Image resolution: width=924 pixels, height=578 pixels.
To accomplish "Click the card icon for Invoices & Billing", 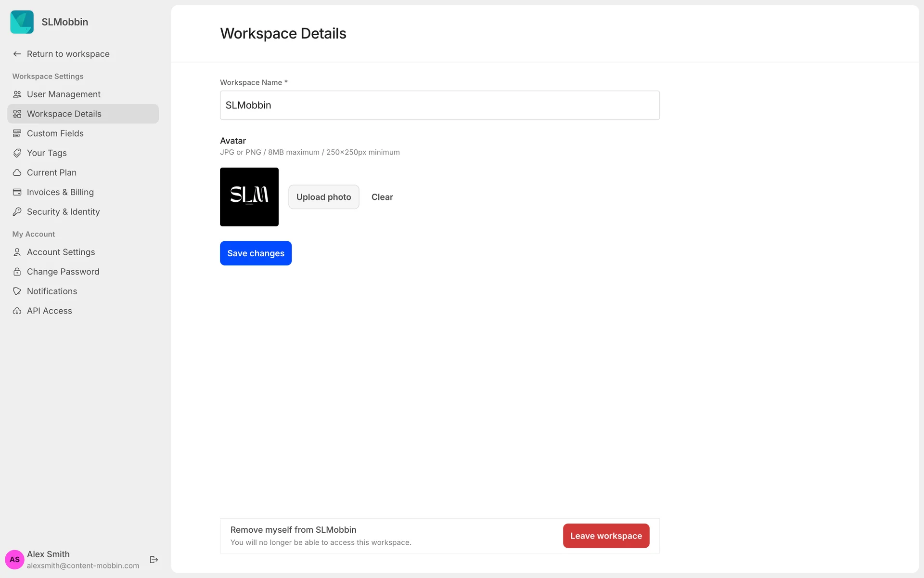I will pyautogui.click(x=17, y=192).
